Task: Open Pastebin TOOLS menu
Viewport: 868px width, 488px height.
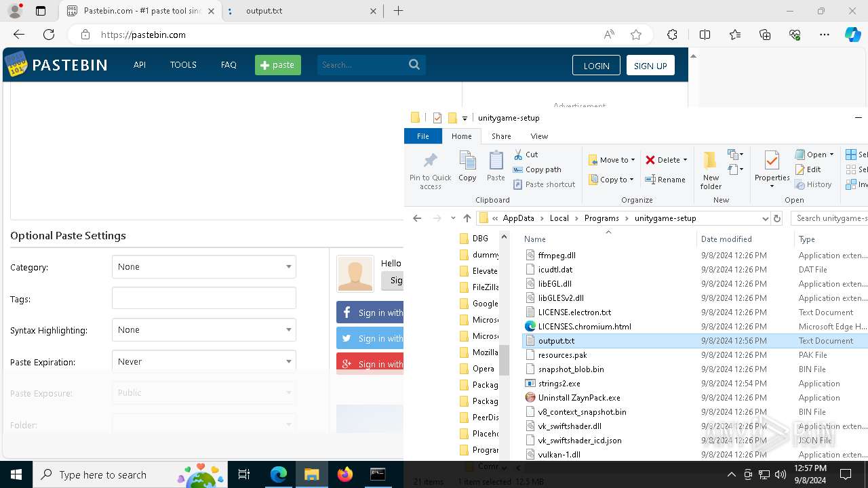Action: coord(183,64)
